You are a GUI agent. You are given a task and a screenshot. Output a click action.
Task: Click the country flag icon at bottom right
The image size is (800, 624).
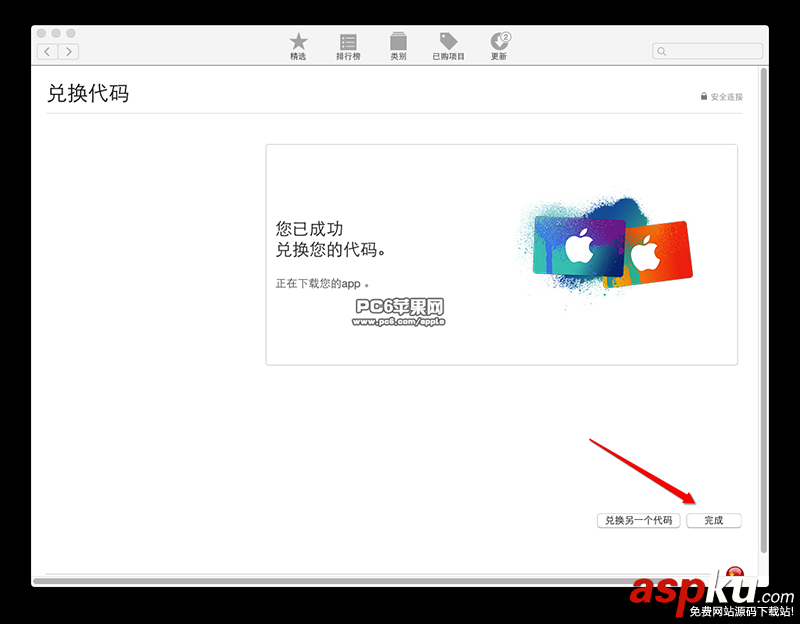coord(735,572)
